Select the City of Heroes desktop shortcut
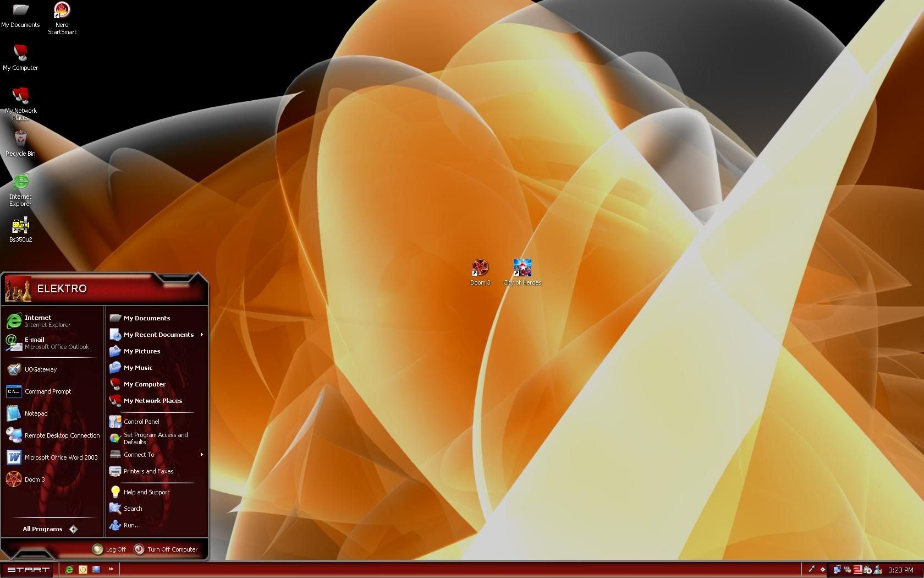Screen dimensions: 924x578 [522, 272]
